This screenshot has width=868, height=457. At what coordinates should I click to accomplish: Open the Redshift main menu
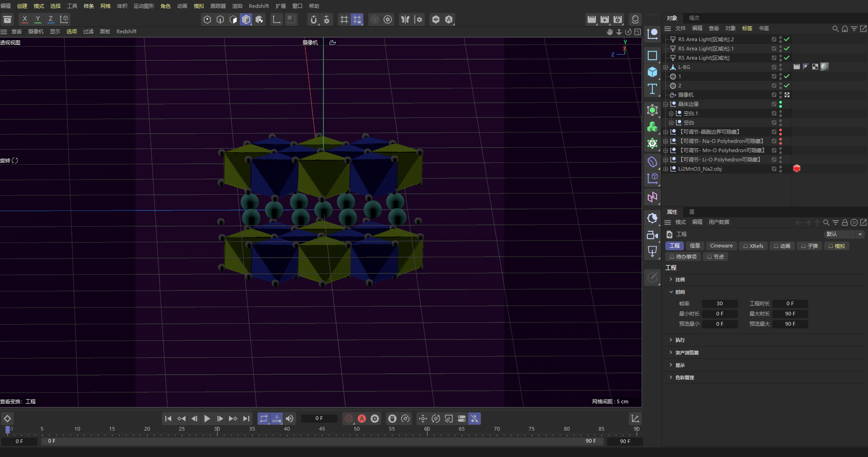click(259, 6)
